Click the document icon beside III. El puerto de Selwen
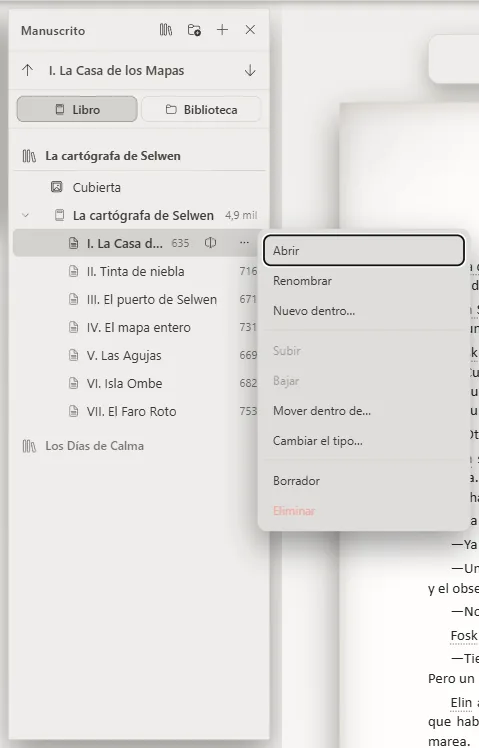479x748 pixels. pos(73,300)
